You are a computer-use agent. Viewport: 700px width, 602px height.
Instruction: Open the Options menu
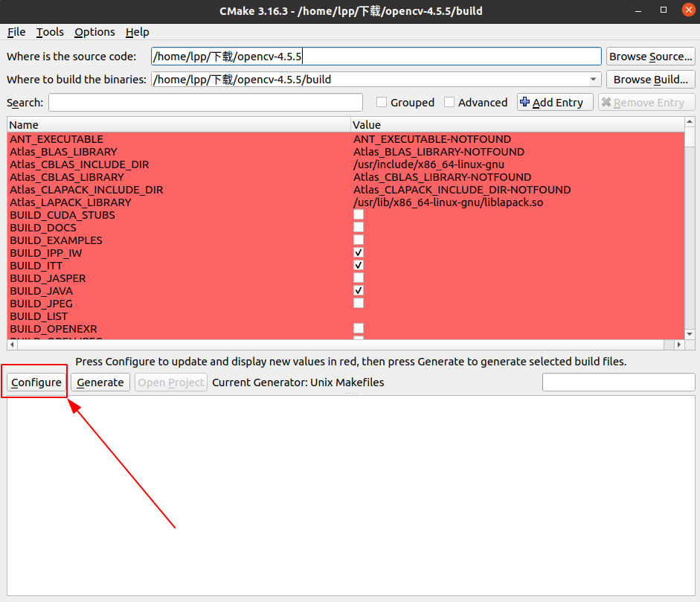[94, 32]
